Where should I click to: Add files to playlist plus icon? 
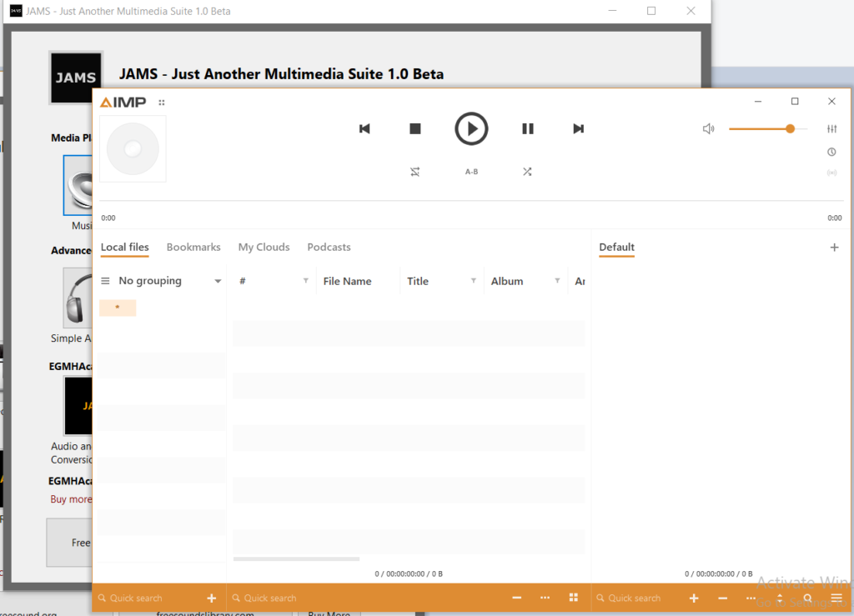pos(694,598)
